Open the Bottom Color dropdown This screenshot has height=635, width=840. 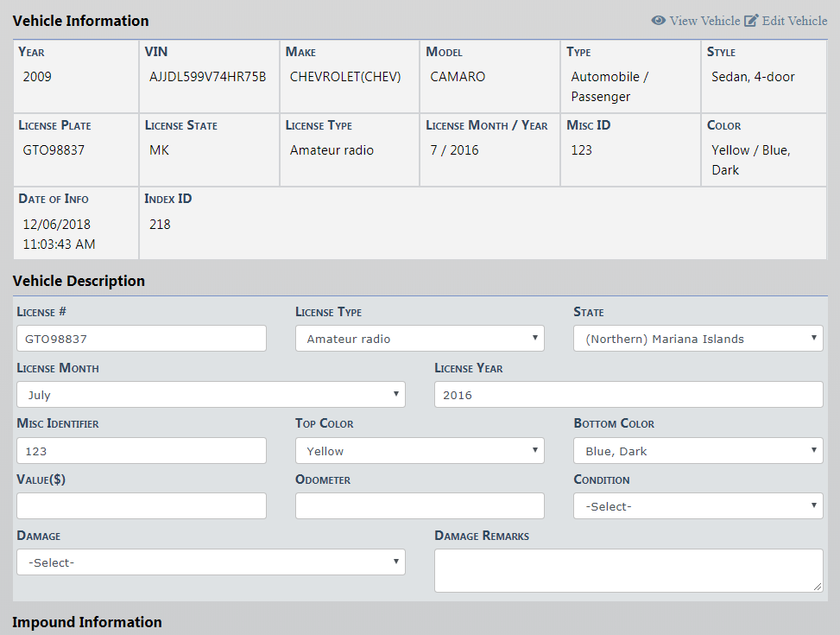point(698,451)
